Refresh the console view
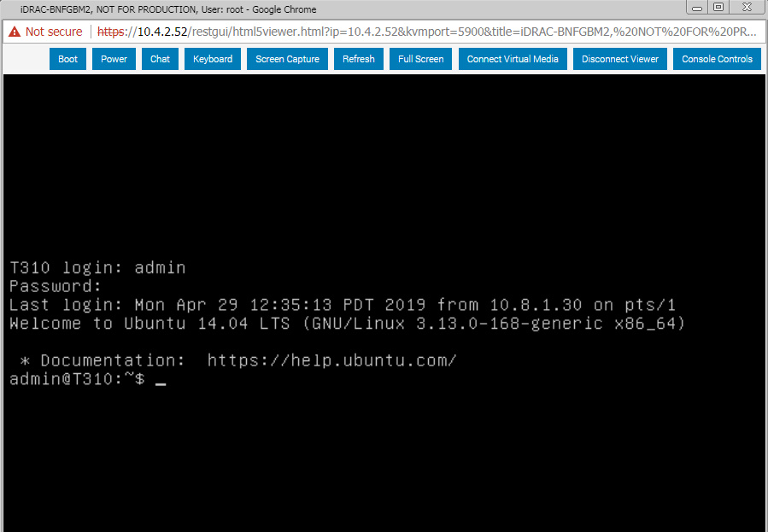Image resolution: width=768 pixels, height=532 pixels. click(359, 59)
